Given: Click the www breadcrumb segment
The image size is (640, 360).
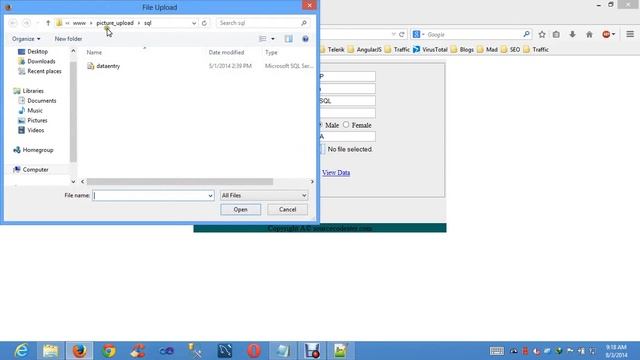Looking at the screenshot, I should coord(79,23).
